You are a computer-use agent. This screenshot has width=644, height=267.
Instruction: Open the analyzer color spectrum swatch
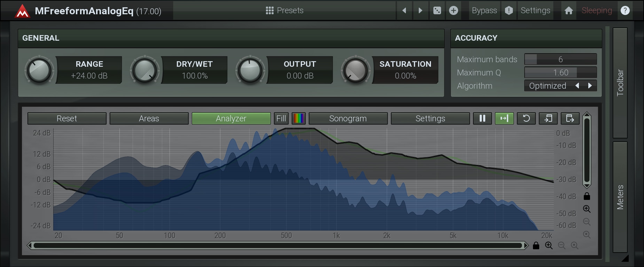(x=298, y=119)
